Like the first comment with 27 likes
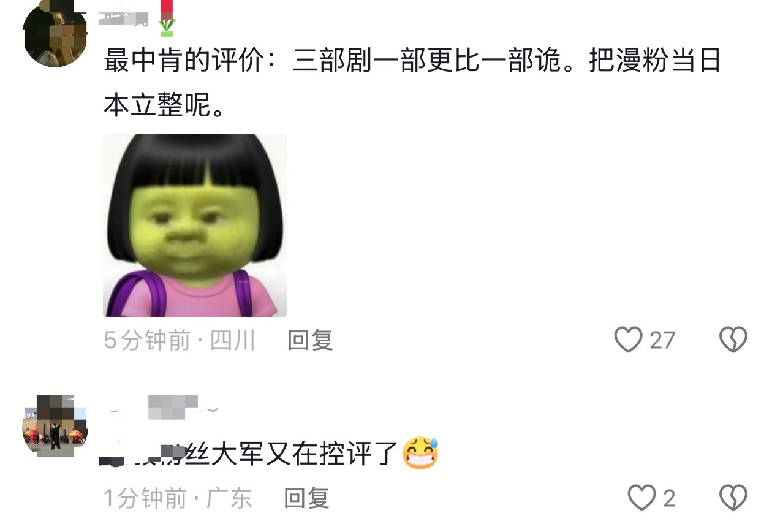This screenshot has height=532, width=772. coord(629,340)
